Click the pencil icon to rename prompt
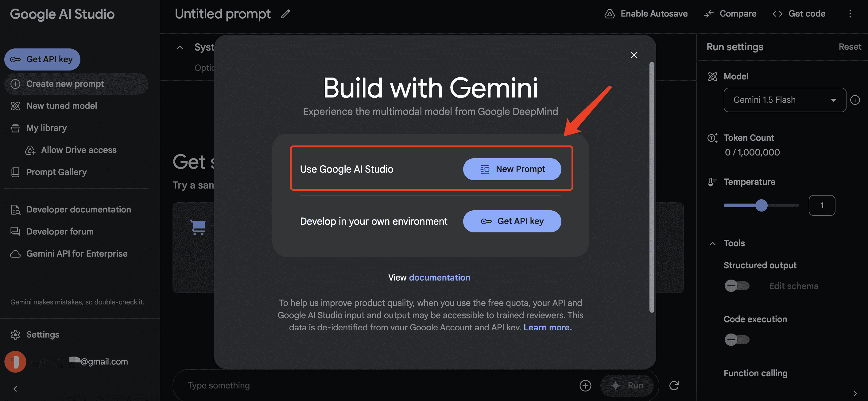This screenshot has height=401, width=868. [286, 14]
